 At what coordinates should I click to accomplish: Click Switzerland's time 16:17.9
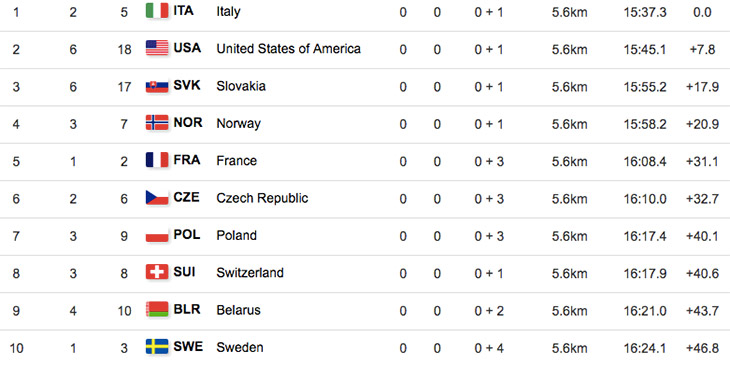(x=645, y=273)
